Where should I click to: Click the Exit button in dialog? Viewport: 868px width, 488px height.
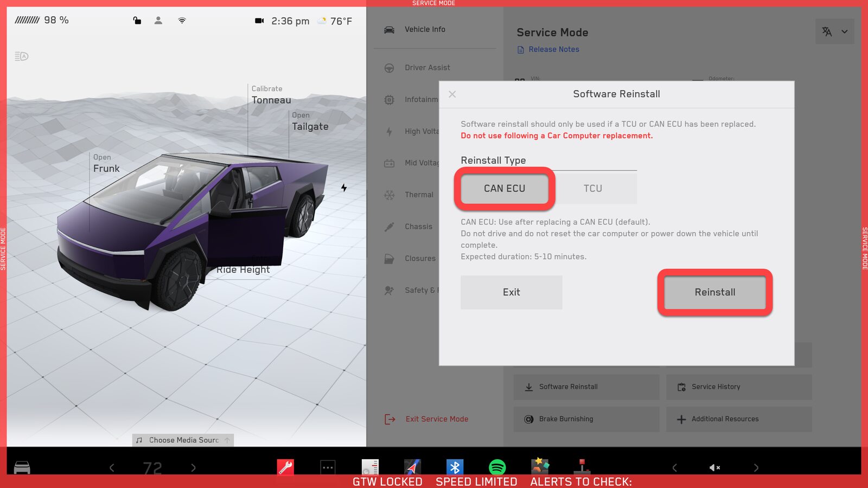[x=511, y=292]
